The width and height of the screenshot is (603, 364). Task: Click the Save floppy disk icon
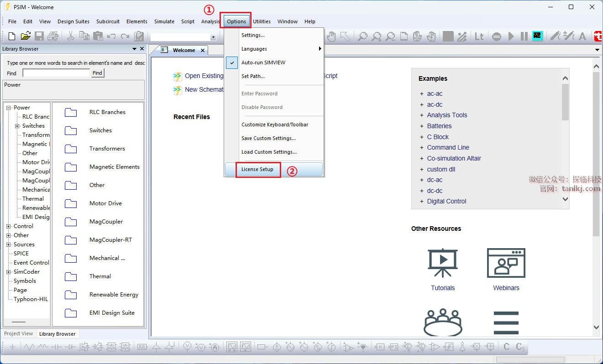point(39,36)
